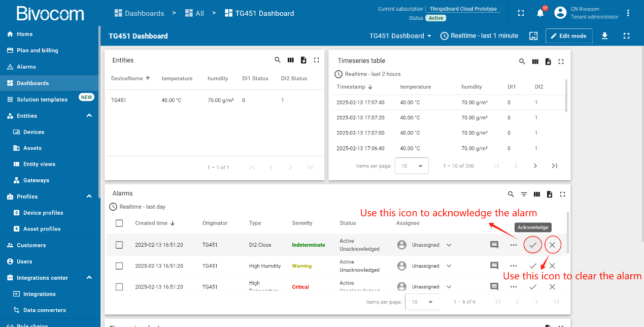Download the dashboard using the export icon

pyautogui.click(x=604, y=36)
